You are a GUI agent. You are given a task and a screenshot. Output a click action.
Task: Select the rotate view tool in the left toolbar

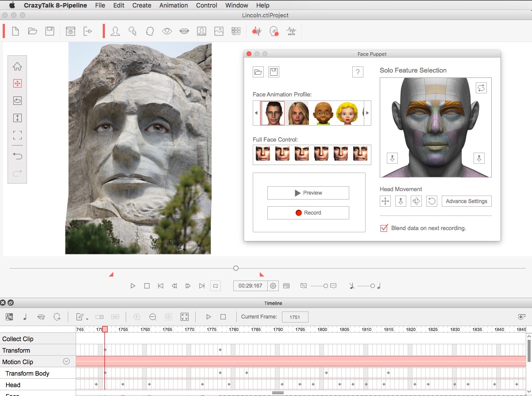17,101
